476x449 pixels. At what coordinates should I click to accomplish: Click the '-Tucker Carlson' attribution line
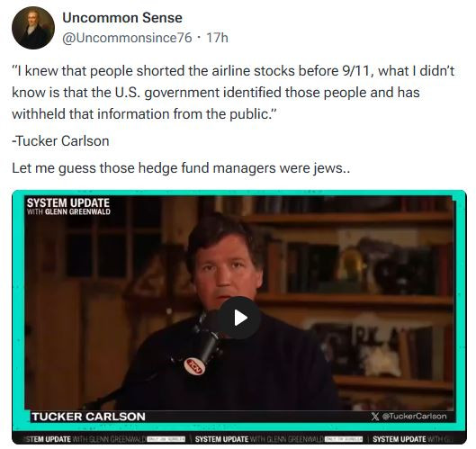click(60, 141)
